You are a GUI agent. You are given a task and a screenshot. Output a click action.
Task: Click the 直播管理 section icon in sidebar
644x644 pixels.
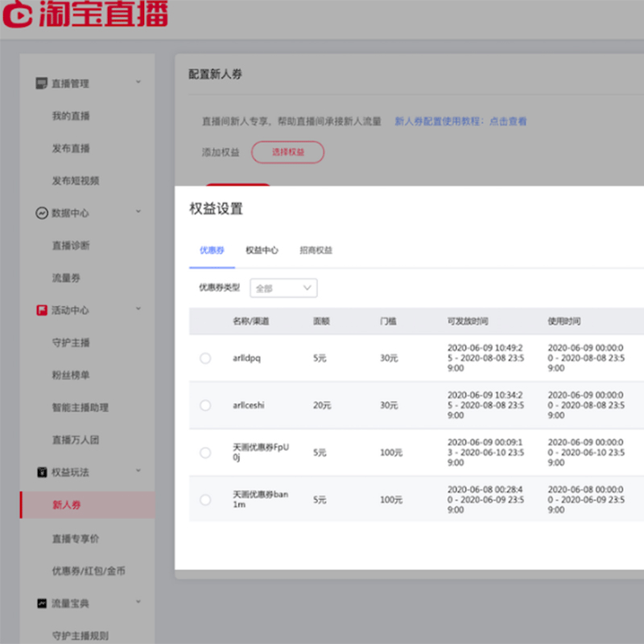coord(42,84)
